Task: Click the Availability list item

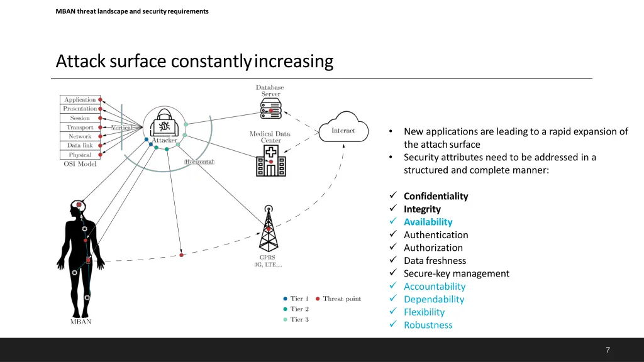Action: 428,222
